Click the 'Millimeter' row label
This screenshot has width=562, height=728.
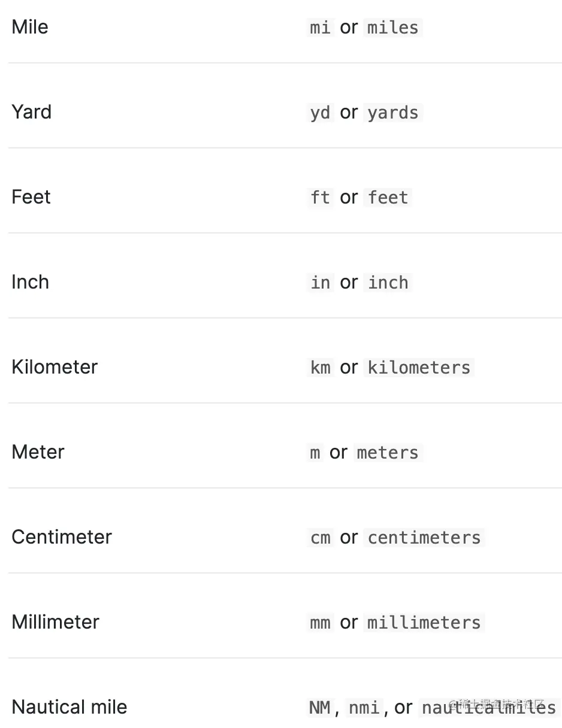click(x=56, y=622)
